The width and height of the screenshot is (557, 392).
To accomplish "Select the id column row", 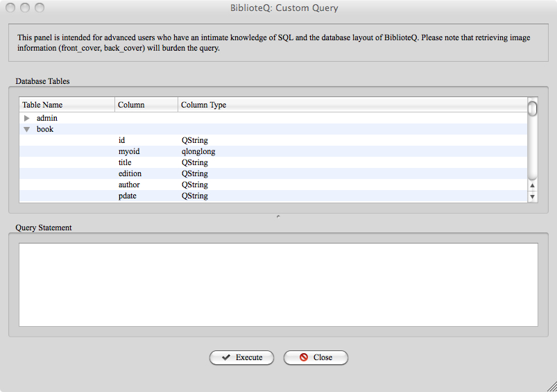I will pos(273,140).
